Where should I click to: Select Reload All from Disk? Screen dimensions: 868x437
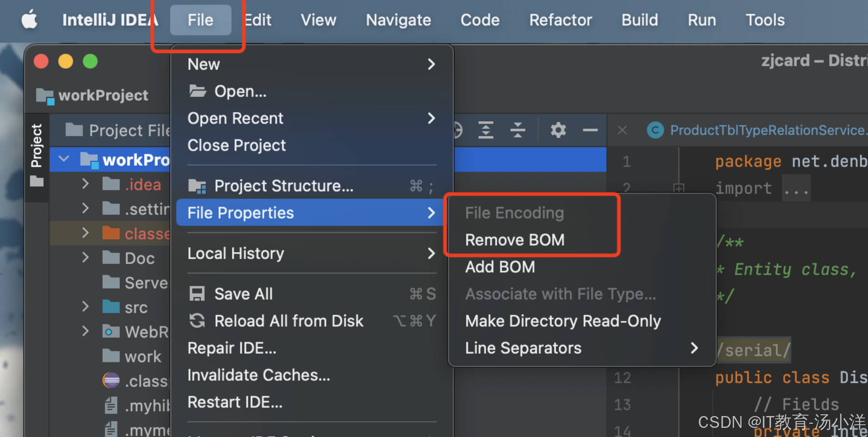point(312,321)
